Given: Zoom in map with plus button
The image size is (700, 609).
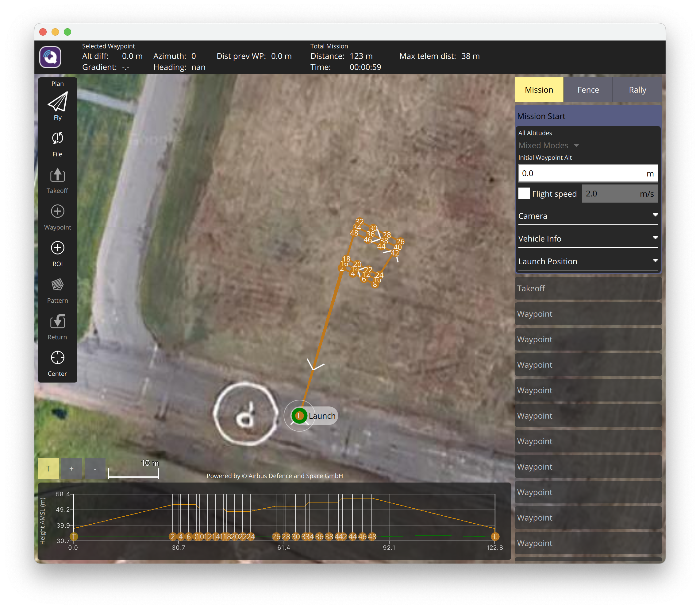Looking at the screenshot, I should pos(71,468).
